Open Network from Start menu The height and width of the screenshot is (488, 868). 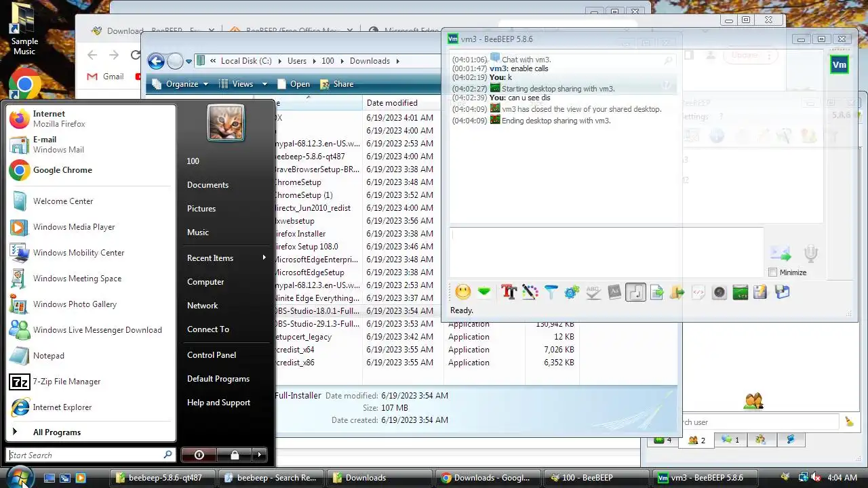coord(226,306)
